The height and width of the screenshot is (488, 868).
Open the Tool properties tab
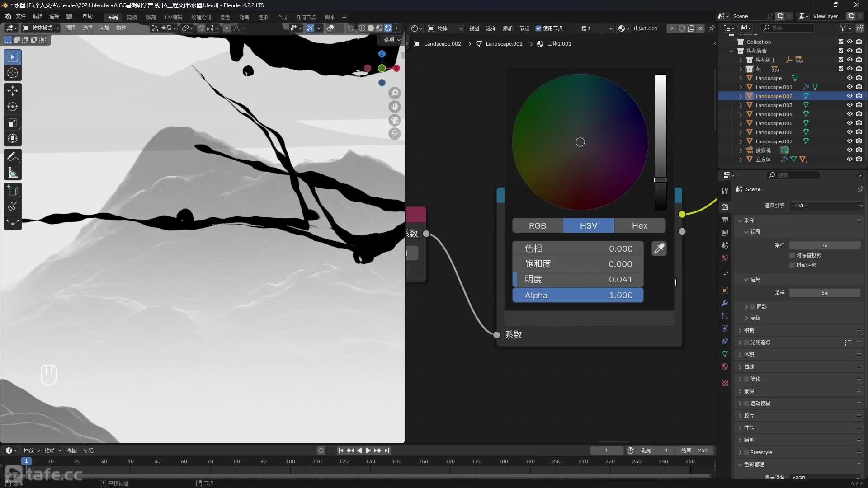(725, 191)
